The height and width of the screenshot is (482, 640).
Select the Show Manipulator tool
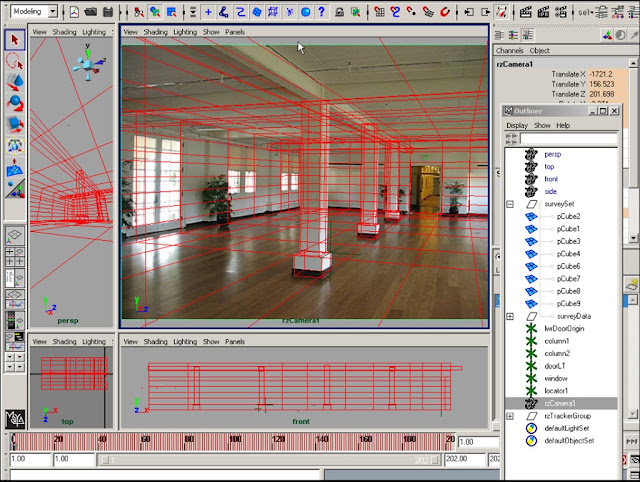tap(15, 189)
